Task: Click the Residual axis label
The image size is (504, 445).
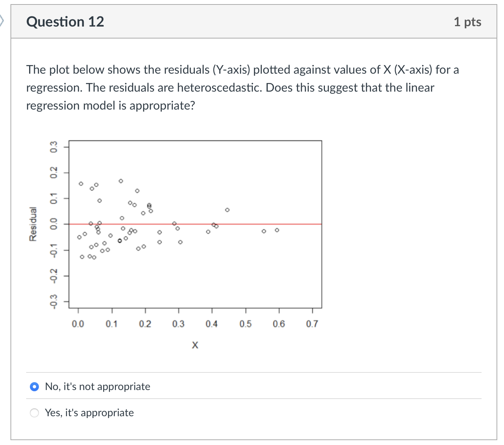Action: 33,223
